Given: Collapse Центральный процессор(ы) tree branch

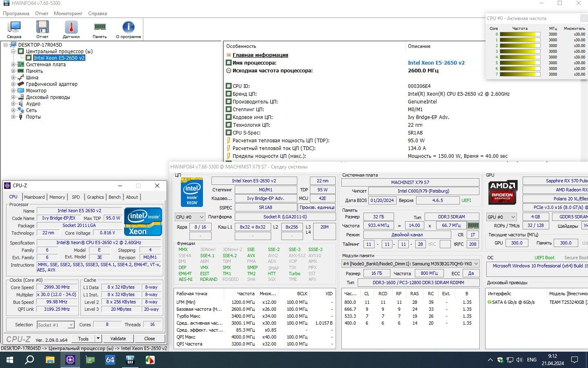Looking at the screenshot, I should pyautogui.click(x=13, y=52).
